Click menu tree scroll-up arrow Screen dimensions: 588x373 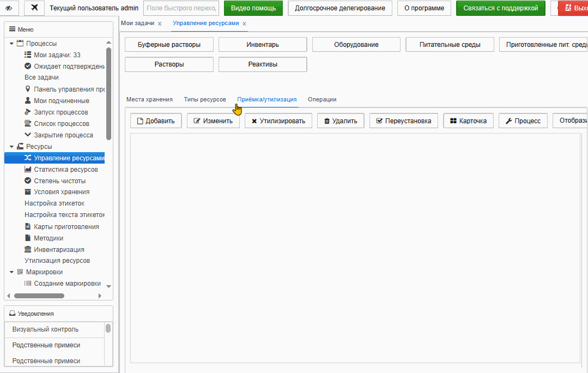(x=109, y=43)
